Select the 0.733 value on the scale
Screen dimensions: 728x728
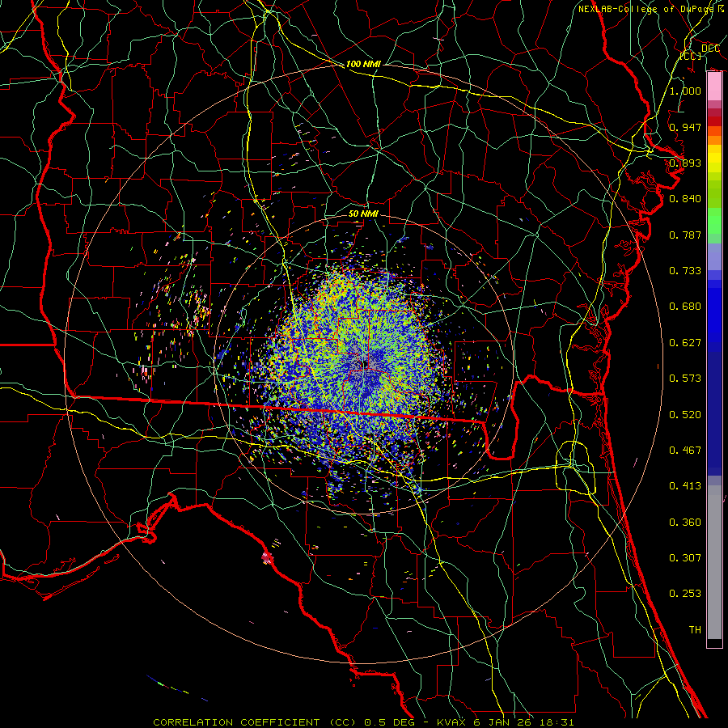pyautogui.click(x=685, y=271)
